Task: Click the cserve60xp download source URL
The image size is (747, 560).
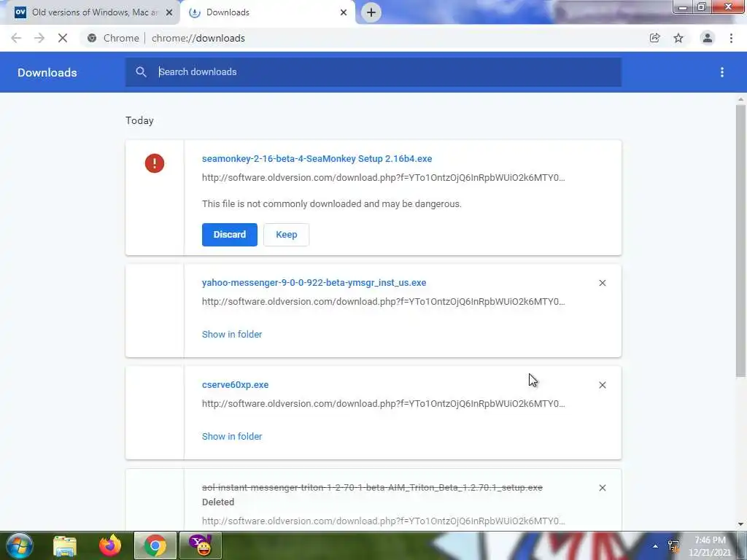Action: [384, 403]
